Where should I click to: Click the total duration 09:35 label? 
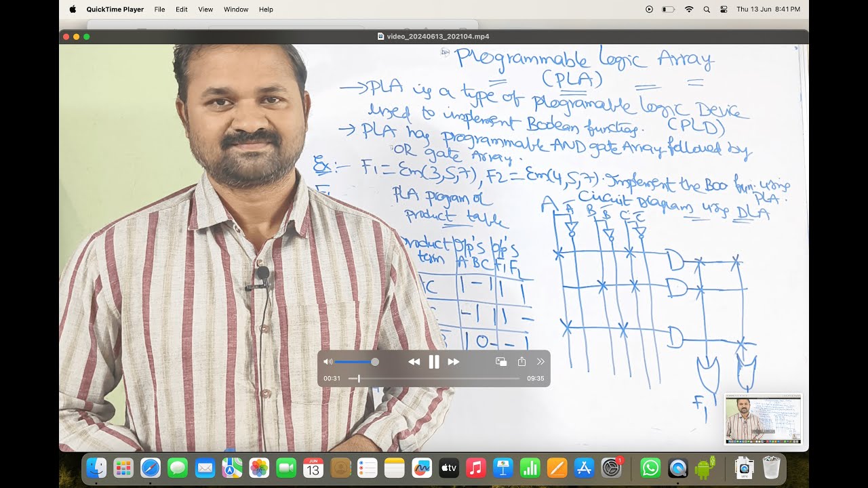pos(536,378)
